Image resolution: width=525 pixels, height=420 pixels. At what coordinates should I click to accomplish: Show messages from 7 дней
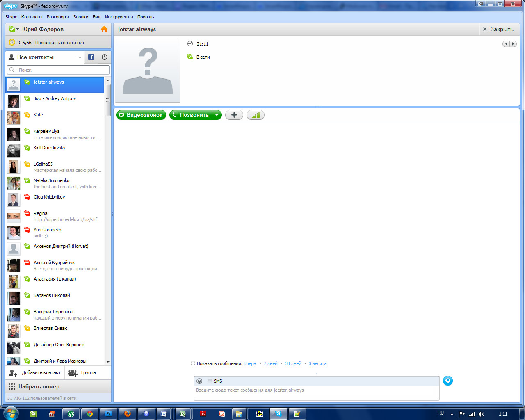click(271, 363)
